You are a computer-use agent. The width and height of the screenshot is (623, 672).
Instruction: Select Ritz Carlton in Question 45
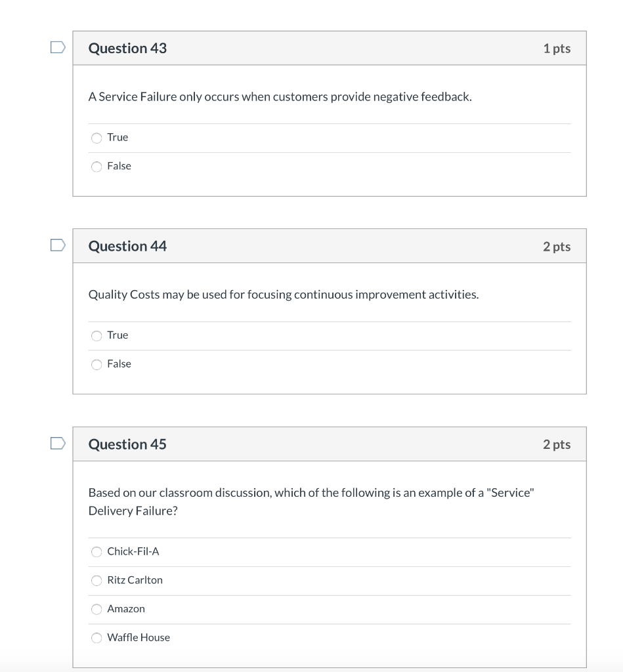96,581
